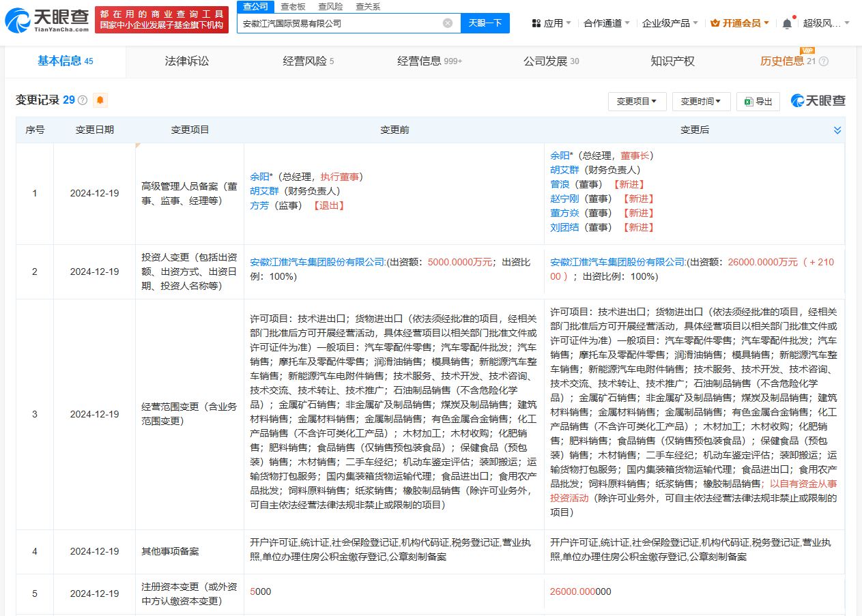Open the notification bell icon
Screen dimensions: 862x616
point(787,23)
